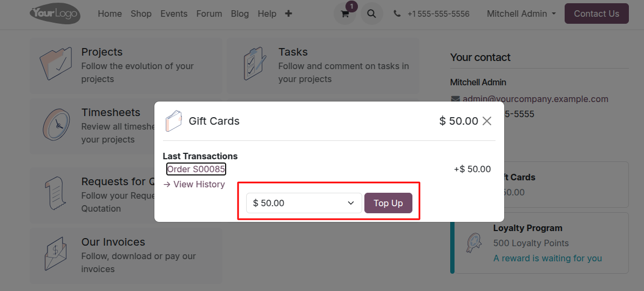The height and width of the screenshot is (291, 644).
Task: Expand the Mitchell Admin user menu
Action: point(521,13)
